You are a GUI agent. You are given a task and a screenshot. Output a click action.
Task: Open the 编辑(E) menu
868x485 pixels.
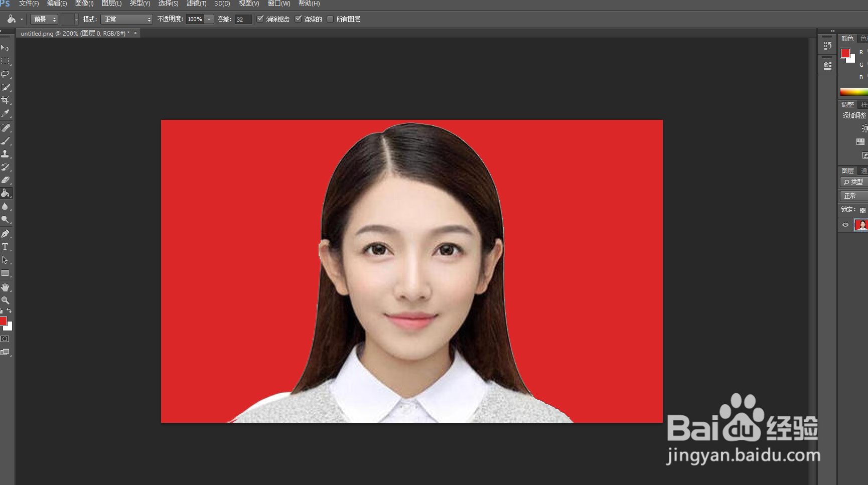pos(57,4)
